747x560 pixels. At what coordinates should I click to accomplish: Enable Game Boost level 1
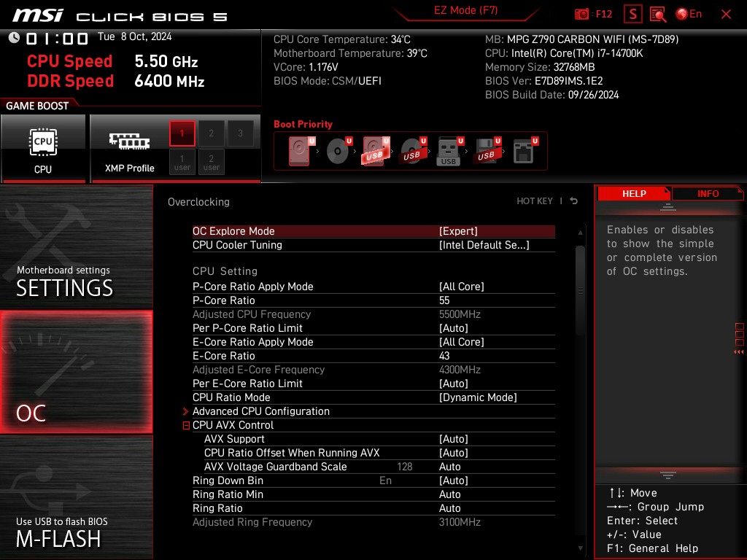pyautogui.click(x=181, y=133)
